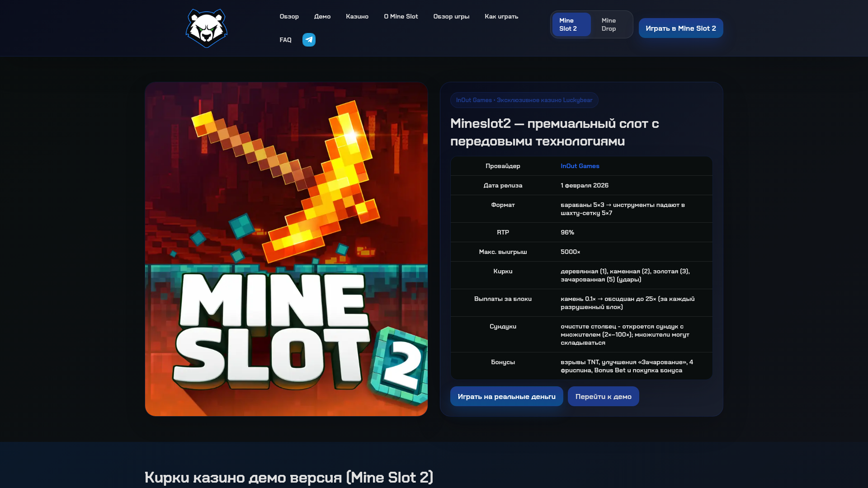Go to the Демо menu item

point(322,16)
